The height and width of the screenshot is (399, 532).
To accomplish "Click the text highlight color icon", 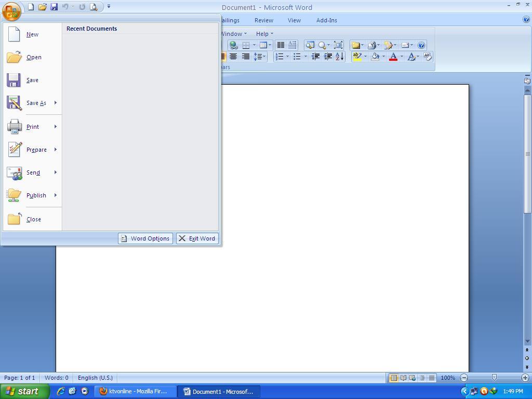I will pyautogui.click(x=356, y=57).
